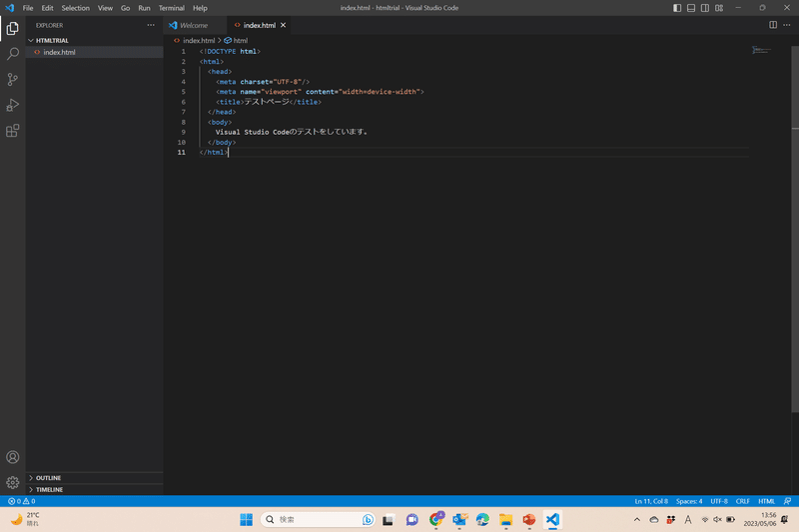Open the weather widget showing 21°C
799x532 pixels.
(x=26, y=519)
